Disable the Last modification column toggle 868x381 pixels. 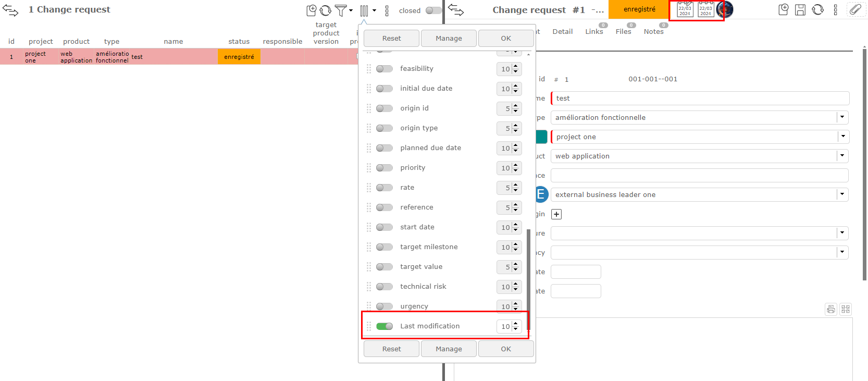tap(385, 326)
